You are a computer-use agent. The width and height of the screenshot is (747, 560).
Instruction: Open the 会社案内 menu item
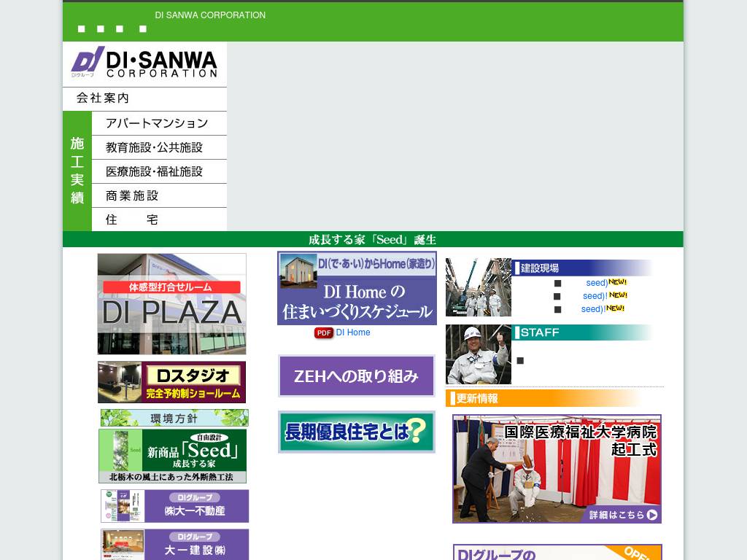pyautogui.click(x=144, y=98)
